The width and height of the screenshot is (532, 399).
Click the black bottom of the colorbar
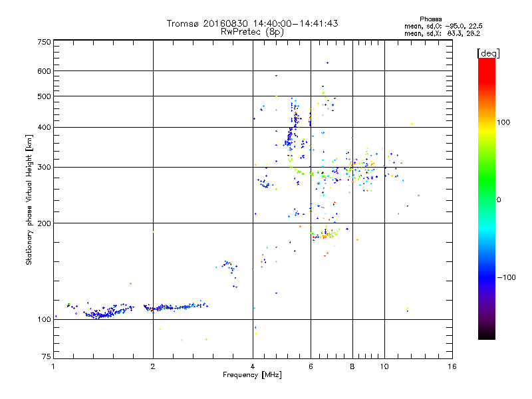[x=487, y=335]
